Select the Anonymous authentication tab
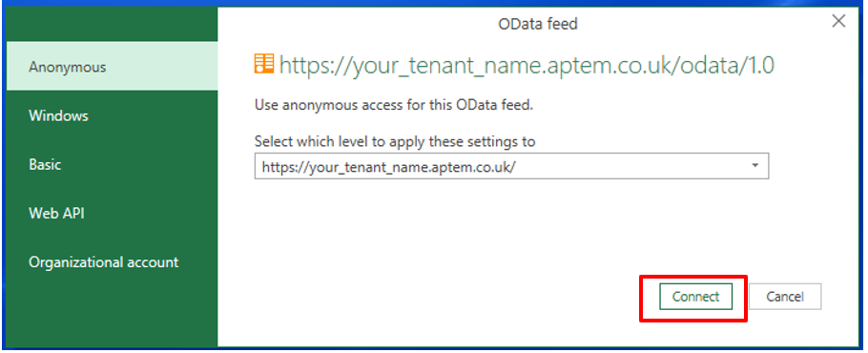This screenshot has width=868, height=353. tap(113, 67)
